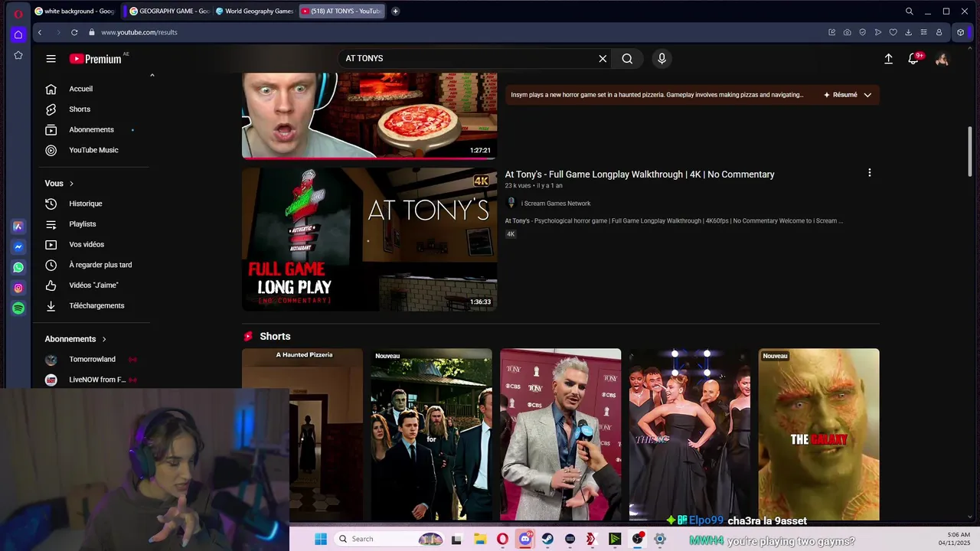
Task: Click the magnifier search button
Action: click(627, 59)
